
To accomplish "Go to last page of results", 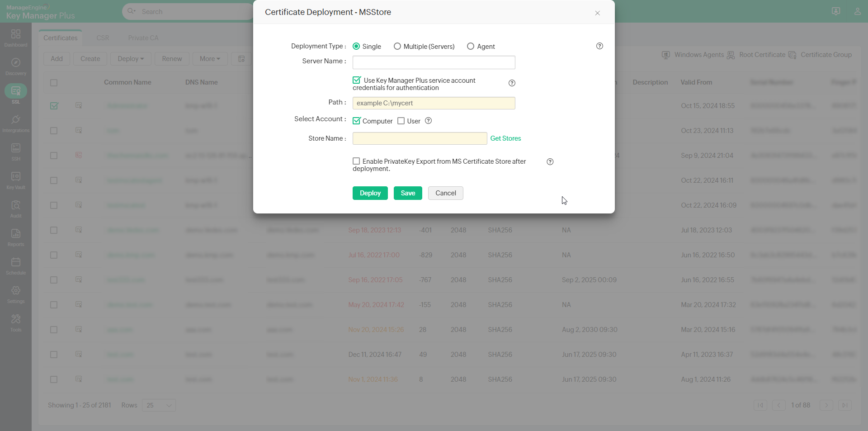I will 845,405.
